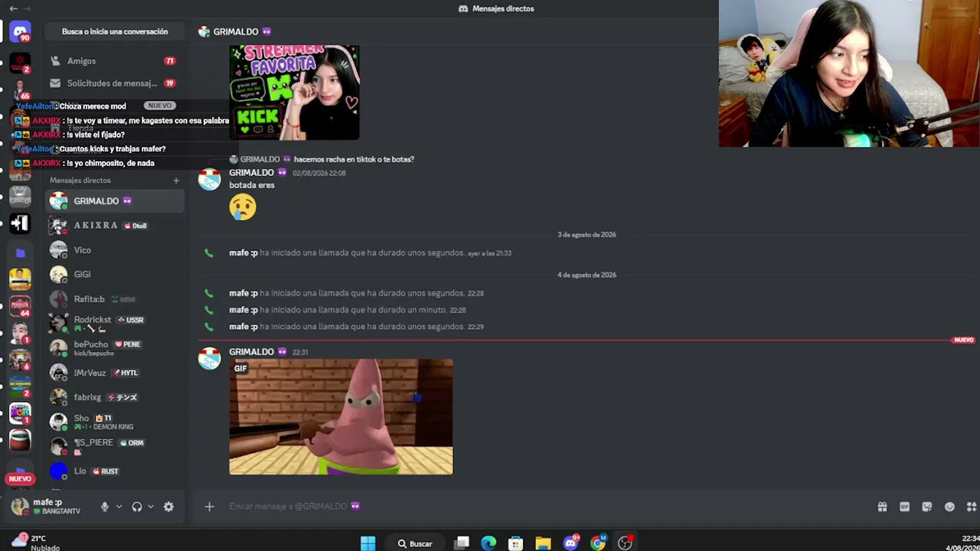Click GRIMALDO username on botada eres message
Viewport: 980px width, 551px height.
click(251, 173)
